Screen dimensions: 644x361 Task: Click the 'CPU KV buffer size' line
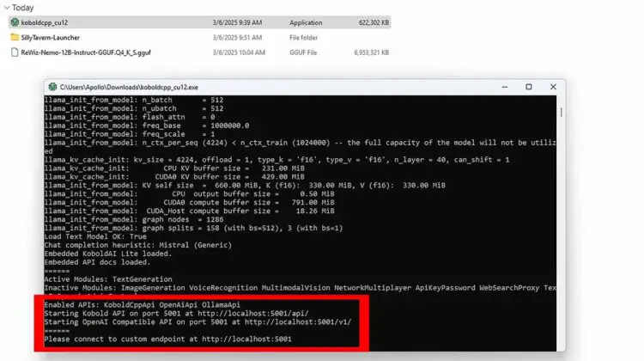point(174,168)
